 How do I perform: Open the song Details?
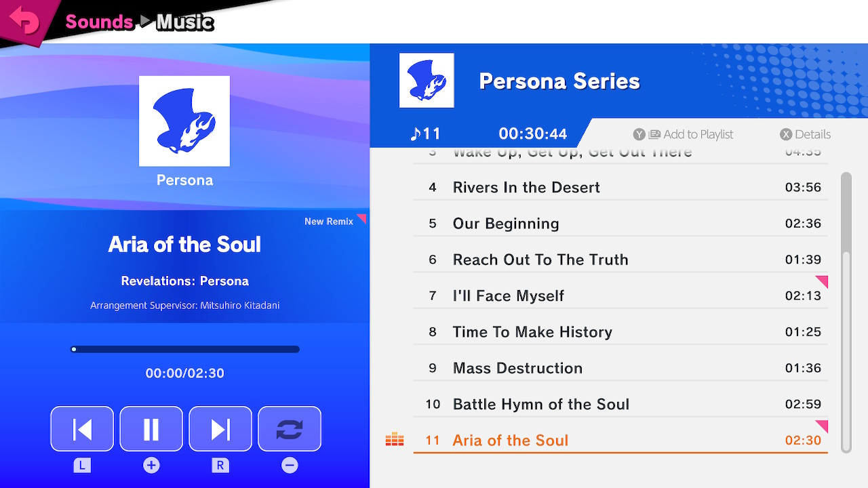pos(805,134)
